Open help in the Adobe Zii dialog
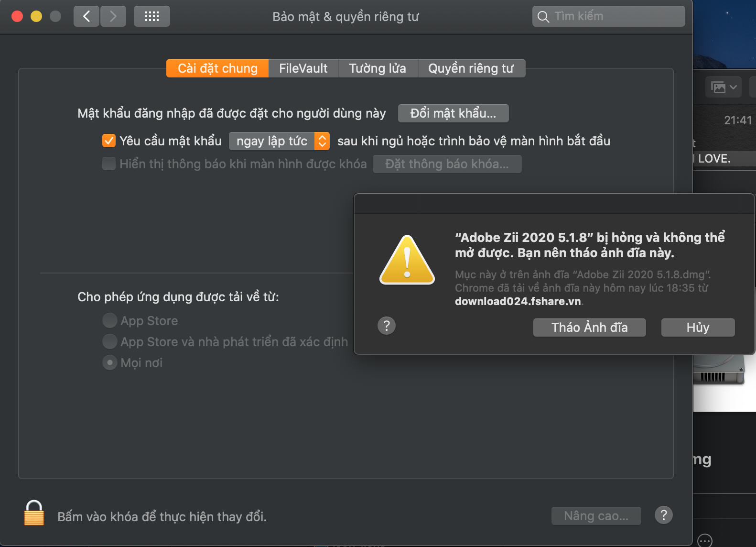The width and height of the screenshot is (756, 547). point(387,326)
